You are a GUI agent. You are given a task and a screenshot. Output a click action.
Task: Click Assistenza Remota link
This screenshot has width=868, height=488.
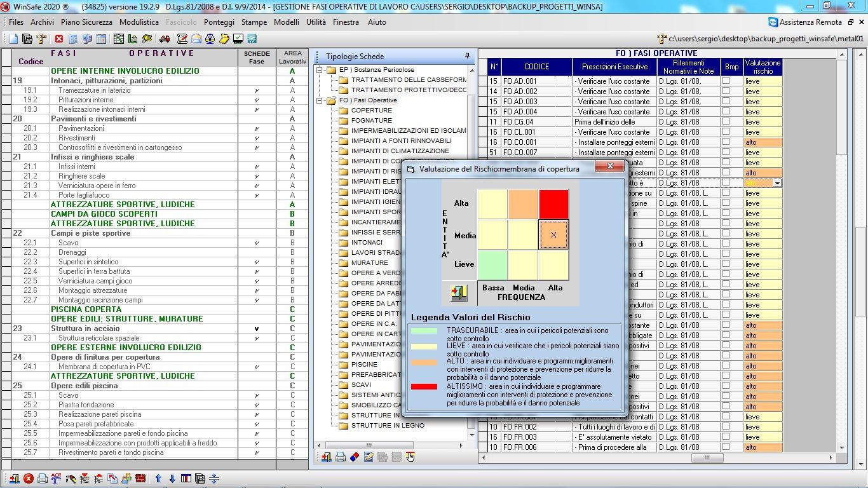[x=810, y=22]
